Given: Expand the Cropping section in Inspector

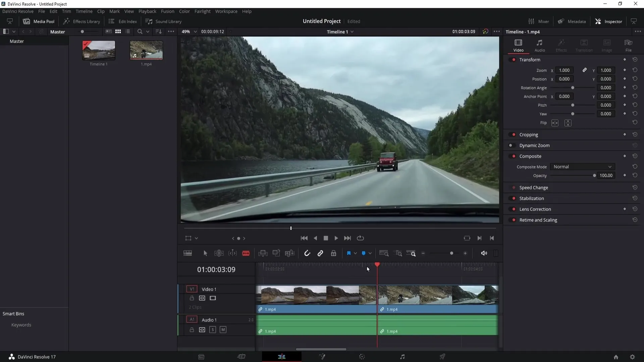Looking at the screenshot, I should [x=529, y=134].
